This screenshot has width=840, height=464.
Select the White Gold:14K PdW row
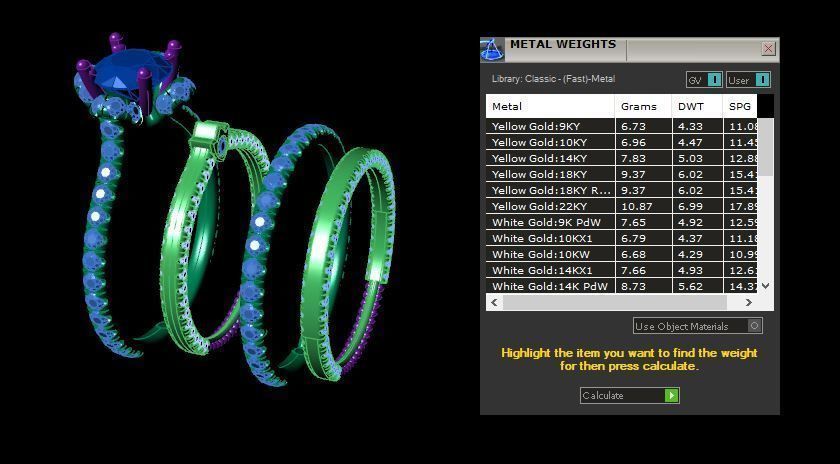[x=621, y=286]
